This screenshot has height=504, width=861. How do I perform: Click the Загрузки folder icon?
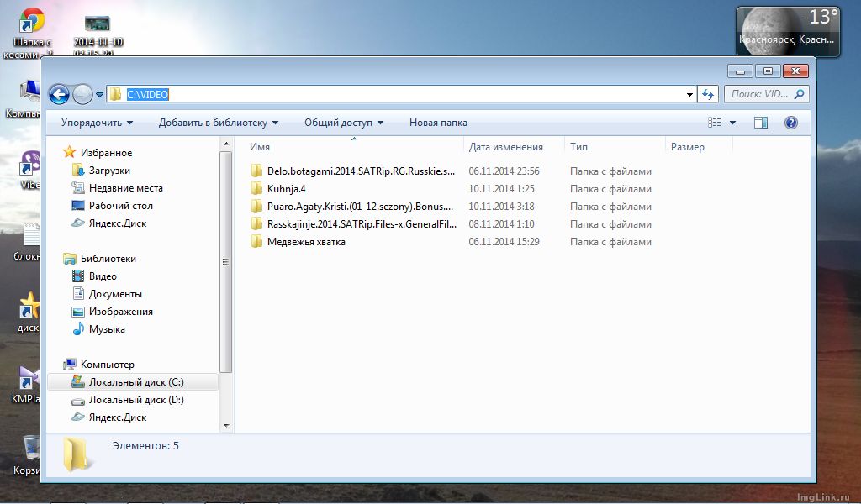[78, 170]
